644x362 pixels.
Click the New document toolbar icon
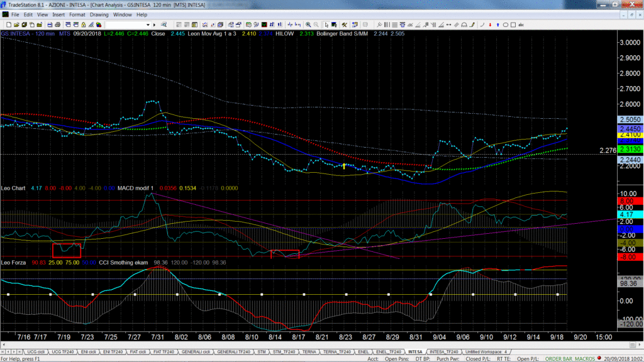(x=9, y=25)
